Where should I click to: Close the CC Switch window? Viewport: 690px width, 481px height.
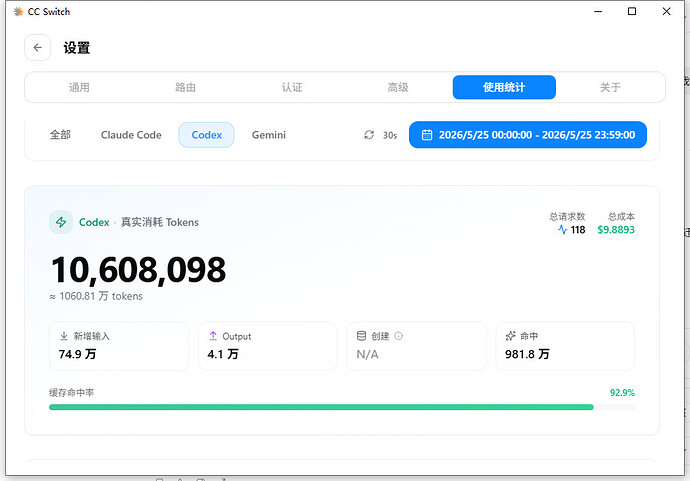667,11
